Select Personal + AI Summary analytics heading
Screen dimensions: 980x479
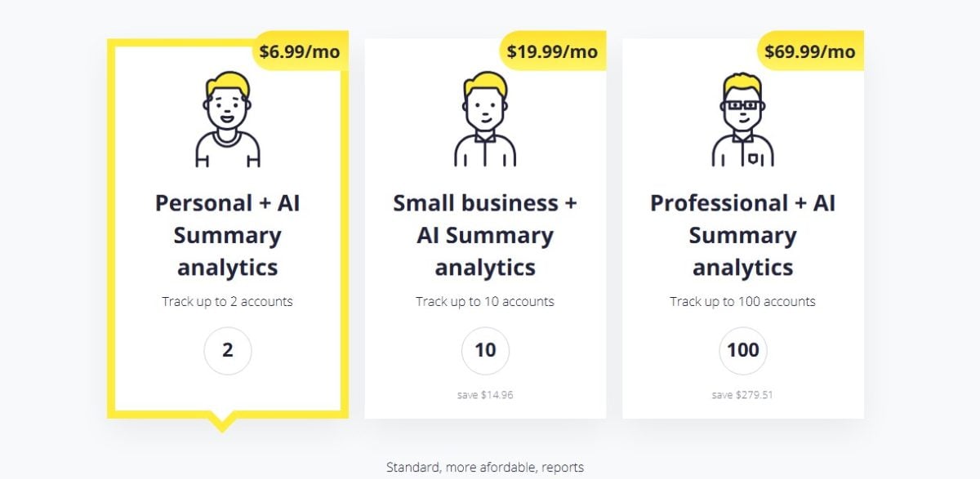click(228, 235)
